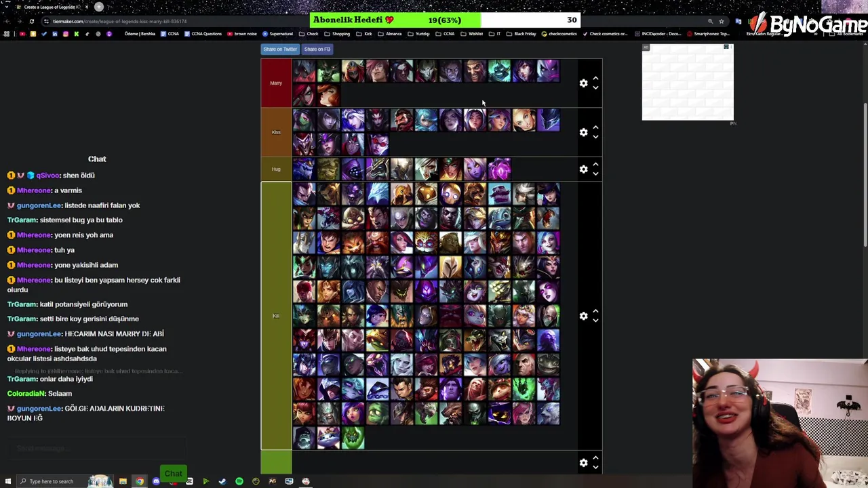Open settings gear for the Marry tier
This screenshot has height=488, width=868.
point(583,83)
